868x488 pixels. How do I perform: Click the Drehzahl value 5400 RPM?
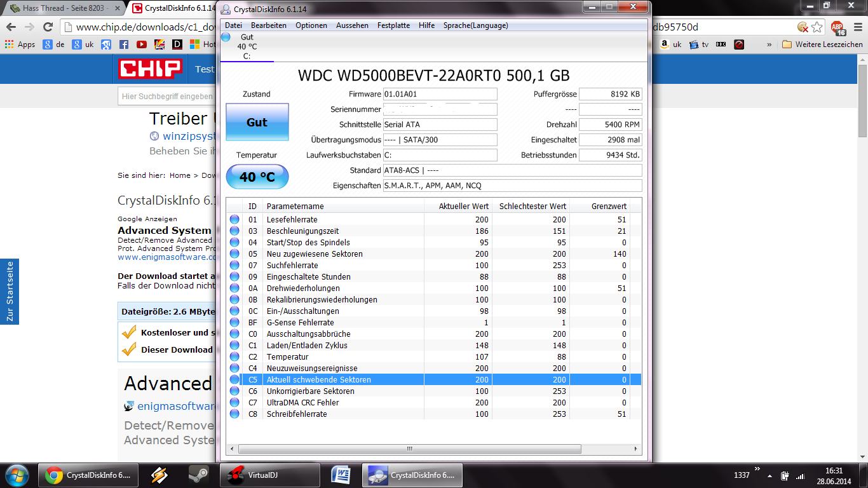[x=611, y=125]
